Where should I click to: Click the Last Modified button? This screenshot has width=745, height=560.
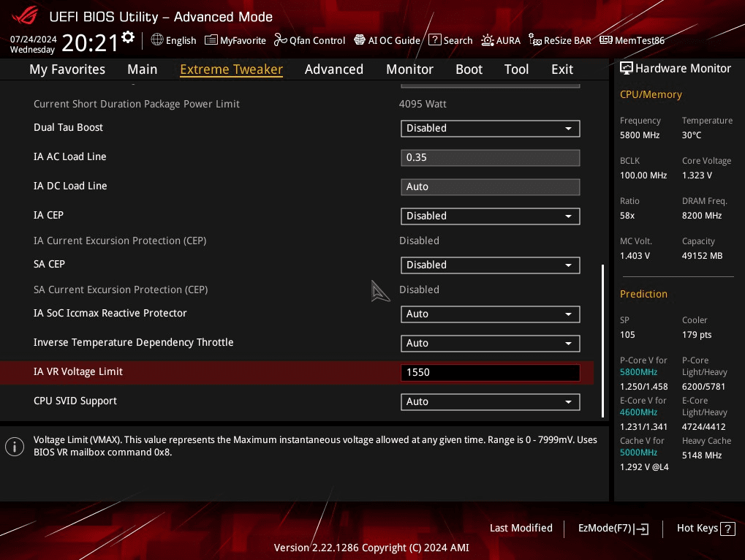coord(521,528)
